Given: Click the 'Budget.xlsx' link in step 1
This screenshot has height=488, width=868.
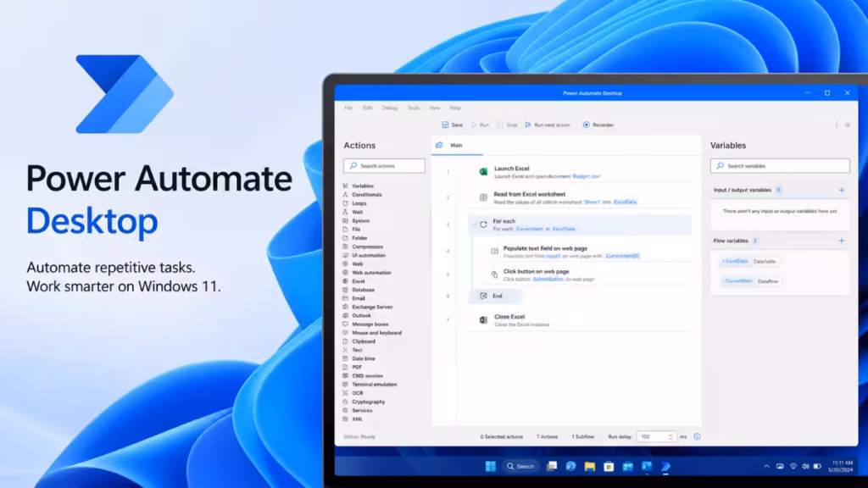Looking at the screenshot, I should pos(586,176).
